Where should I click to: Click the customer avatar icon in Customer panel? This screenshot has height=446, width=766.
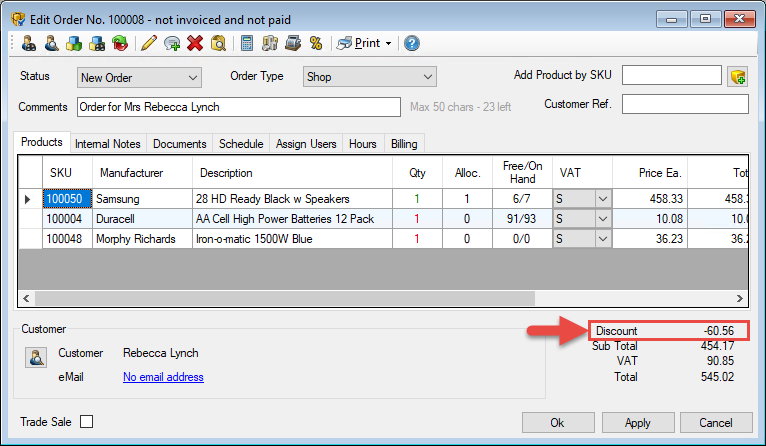36,358
